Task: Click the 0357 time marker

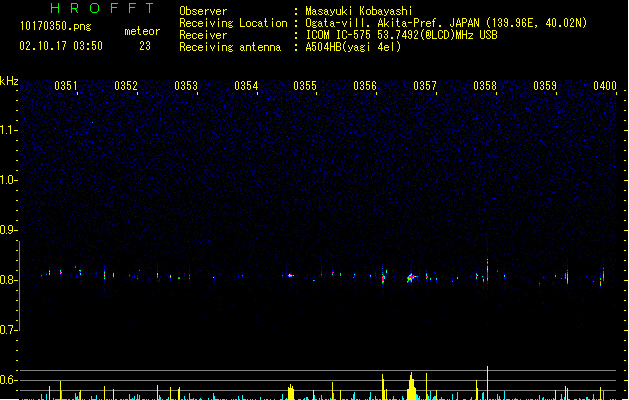Action: [x=425, y=86]
